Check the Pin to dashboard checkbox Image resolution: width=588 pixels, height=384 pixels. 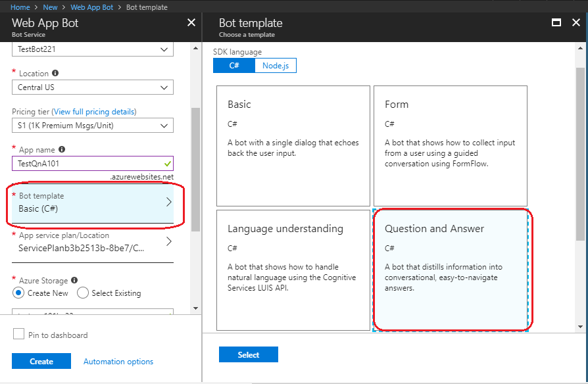pos(18,334)
